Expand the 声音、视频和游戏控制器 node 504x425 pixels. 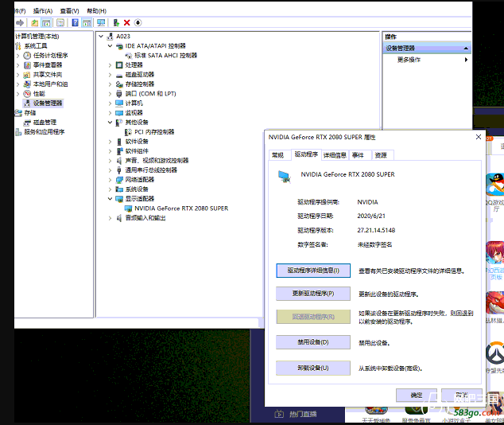110,161
